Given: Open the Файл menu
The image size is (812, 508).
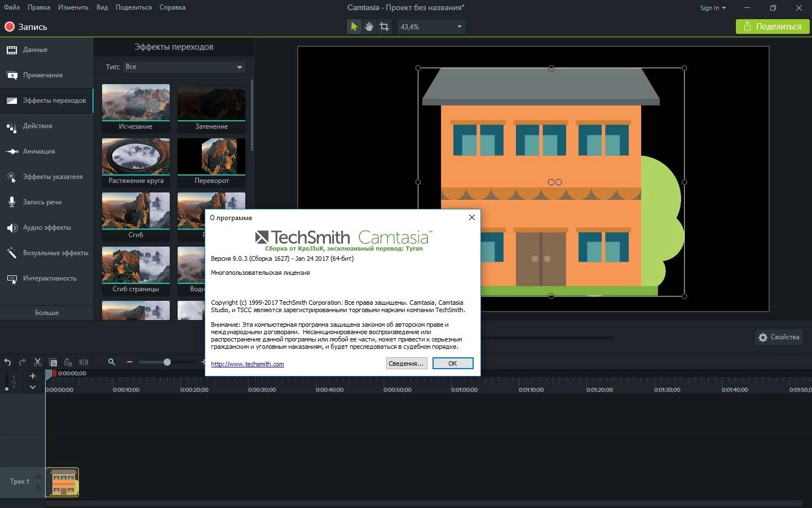Looking at the screenshot, I should (12, 7).
